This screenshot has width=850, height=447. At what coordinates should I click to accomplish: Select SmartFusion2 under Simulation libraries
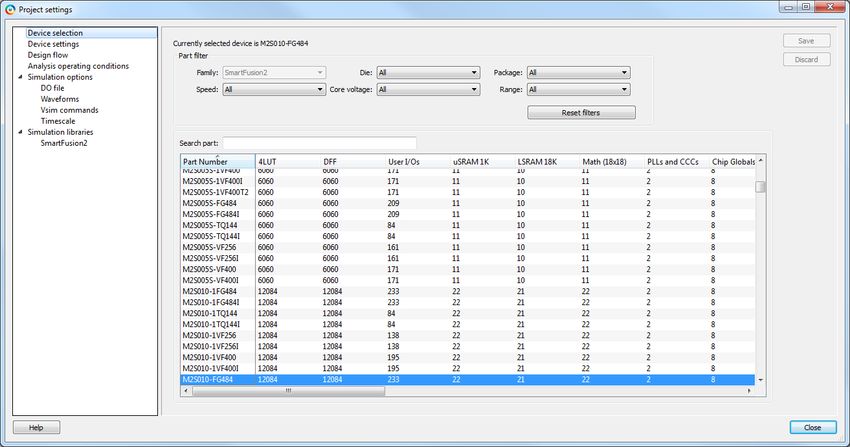pyautogui.click(x=63, y=143)
